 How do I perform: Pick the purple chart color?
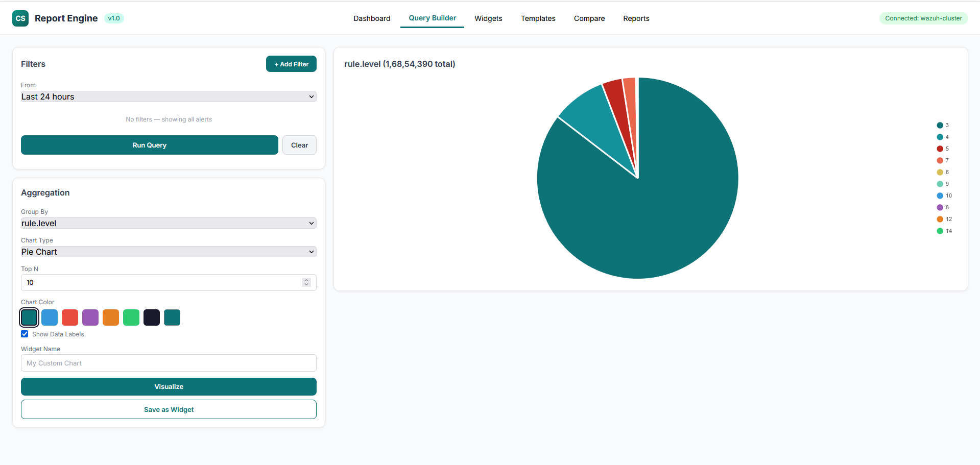click(x=90, y=317)
